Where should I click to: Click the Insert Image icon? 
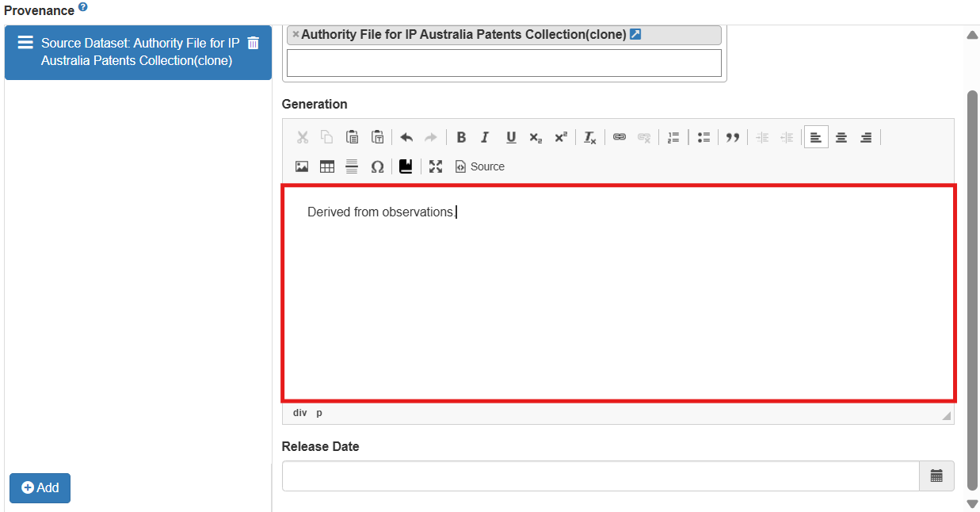click(302, 166)
